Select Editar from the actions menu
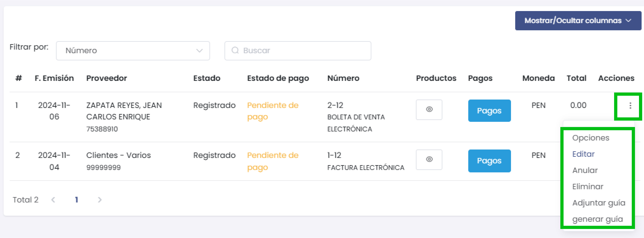This screenshot has width=644, height=238. tap(583, 154)
